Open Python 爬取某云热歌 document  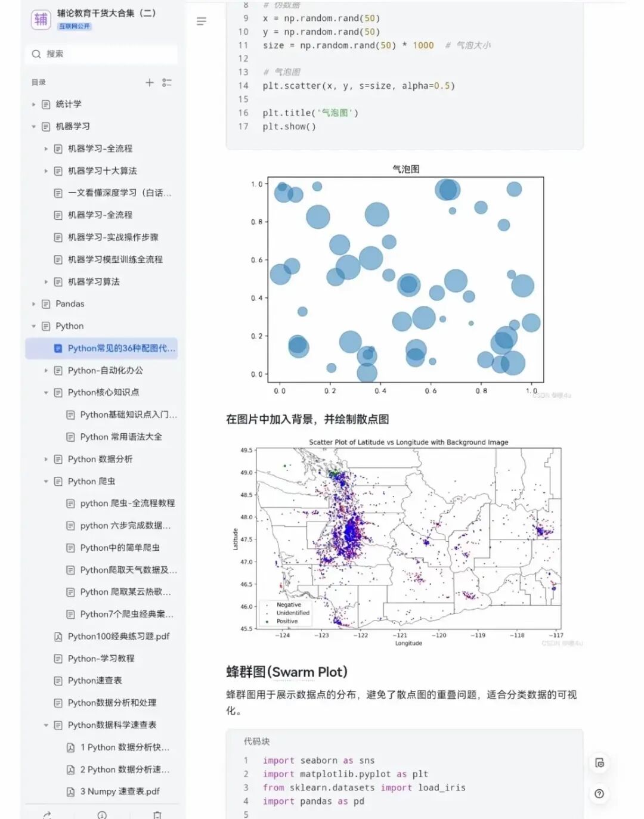click(x=125, y=592)
